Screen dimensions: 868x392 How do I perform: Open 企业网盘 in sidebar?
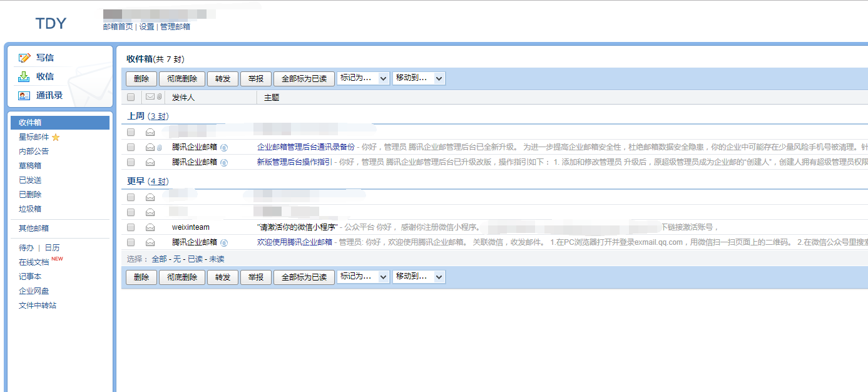click(34, 291)
